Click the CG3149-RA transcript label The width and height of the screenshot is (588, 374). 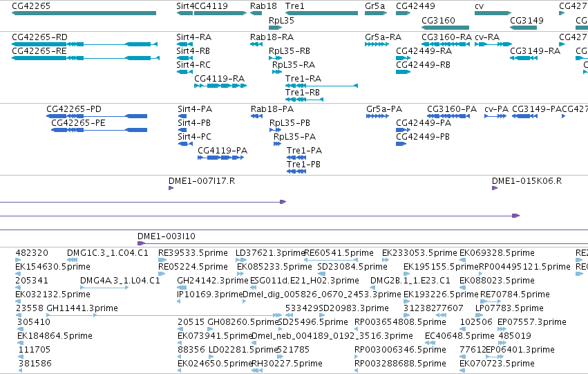[x=535, y=51]
